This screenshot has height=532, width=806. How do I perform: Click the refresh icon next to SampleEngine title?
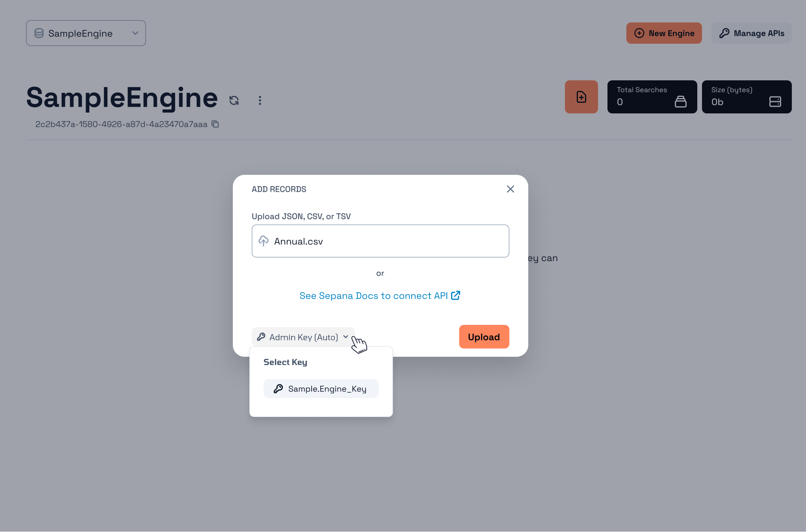[x=234, y=100]
